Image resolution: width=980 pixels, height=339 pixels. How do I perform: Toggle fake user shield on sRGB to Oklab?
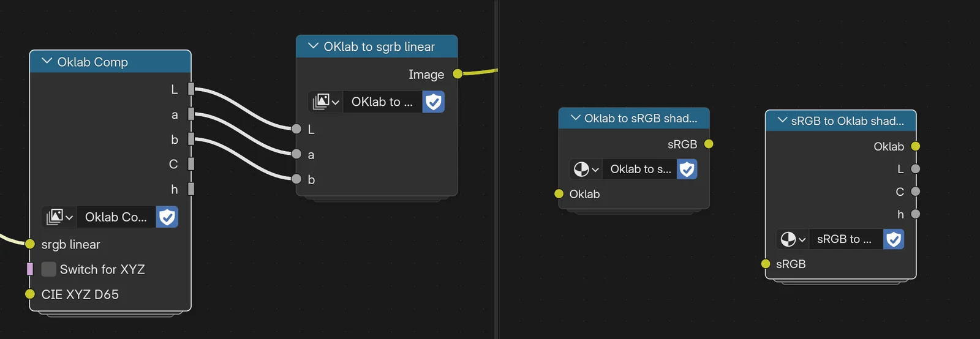click(x=894, y=239)
